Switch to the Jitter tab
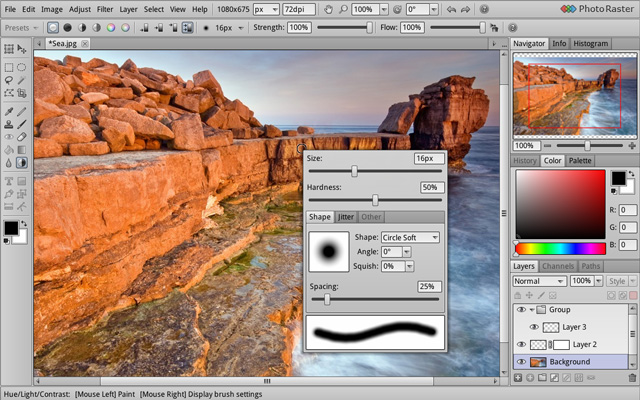640x400 pixels. pos(345,217)
